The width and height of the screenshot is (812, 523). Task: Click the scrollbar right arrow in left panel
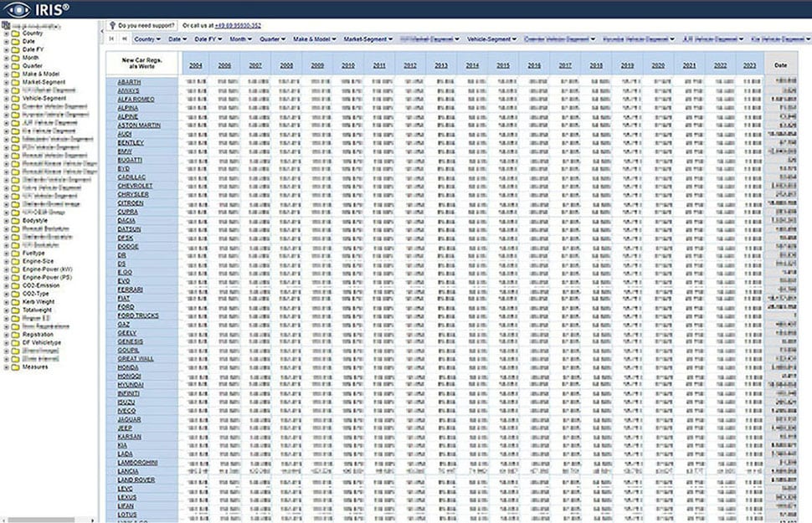93,520
